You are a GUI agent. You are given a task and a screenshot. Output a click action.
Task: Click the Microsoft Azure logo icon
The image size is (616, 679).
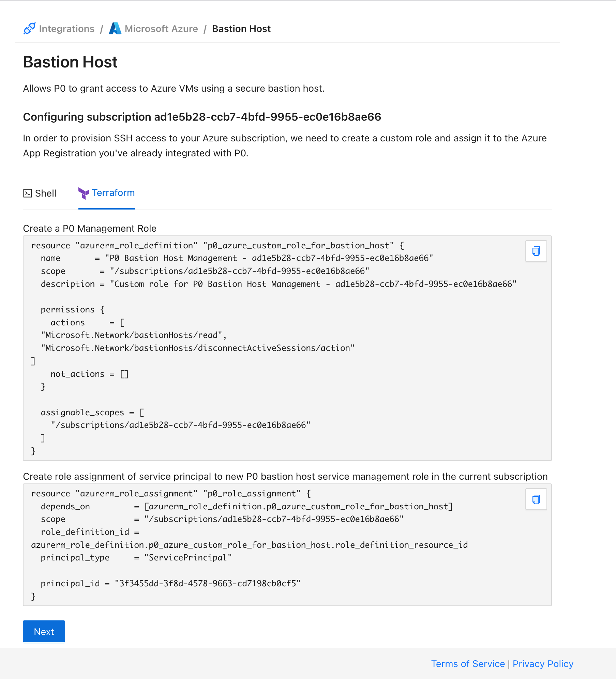coord(115,29)
